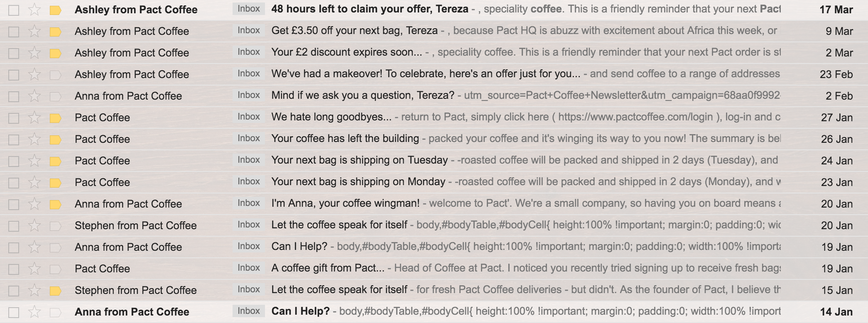
Task: Click Inbox label on 'Your next bag is shipping on Monday'
Action: point(248,182)
